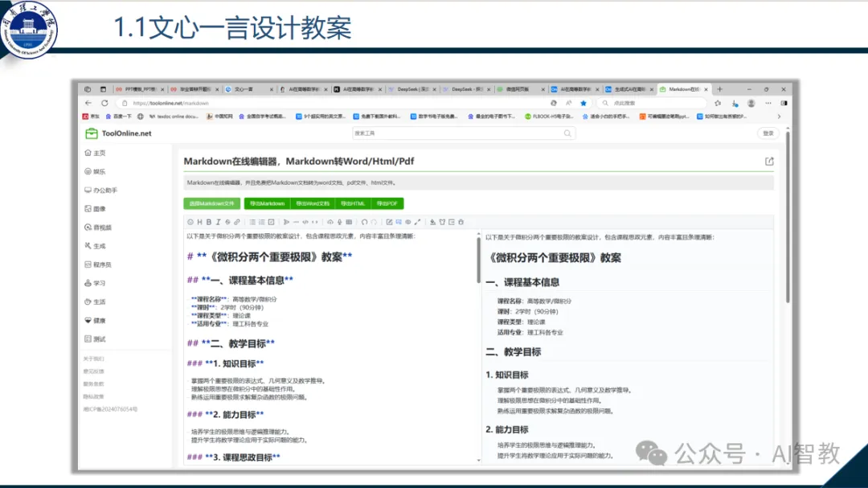Open 主页 in the left sidebar
This screenshot has height=488, width=868.
95,153
